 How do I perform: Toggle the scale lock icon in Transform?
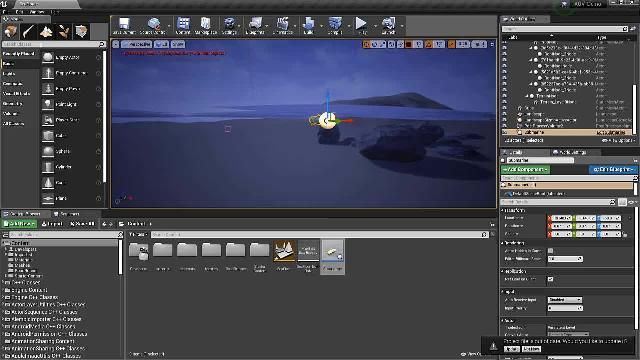[x=624, y=234]
